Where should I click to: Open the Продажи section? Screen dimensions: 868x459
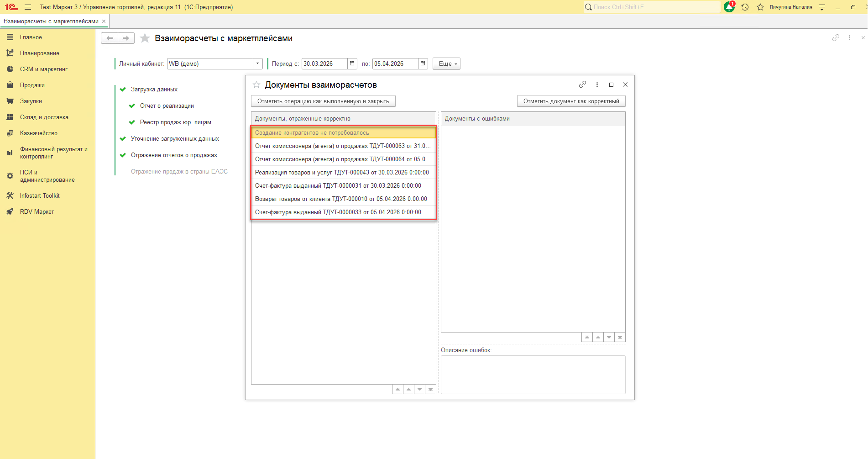click(32, 85)
